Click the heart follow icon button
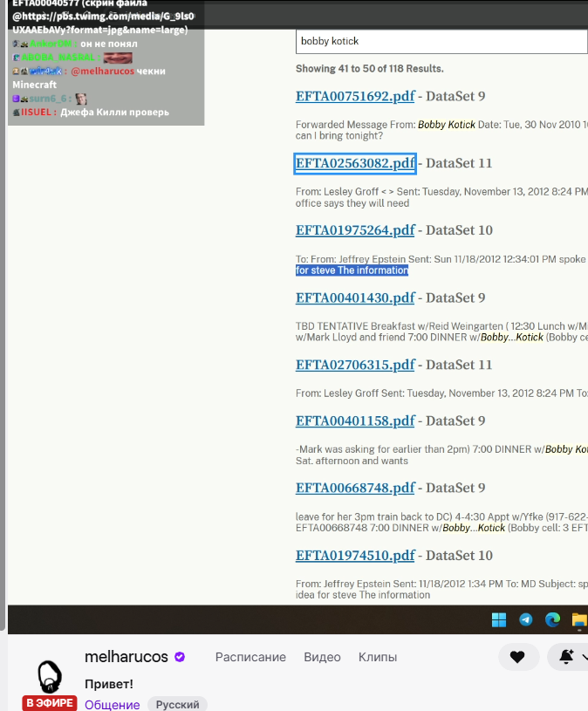Screen dimensions: 588x711 coord(518,657)
